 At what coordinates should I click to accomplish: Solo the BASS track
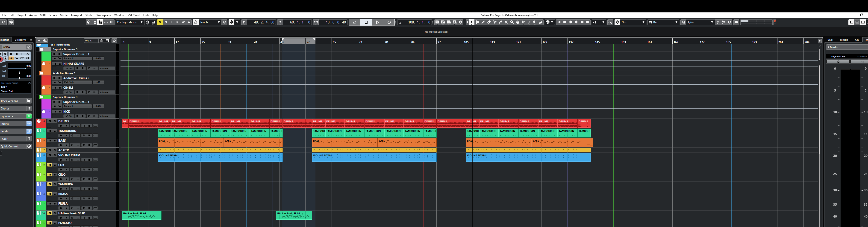pos(55,141)
